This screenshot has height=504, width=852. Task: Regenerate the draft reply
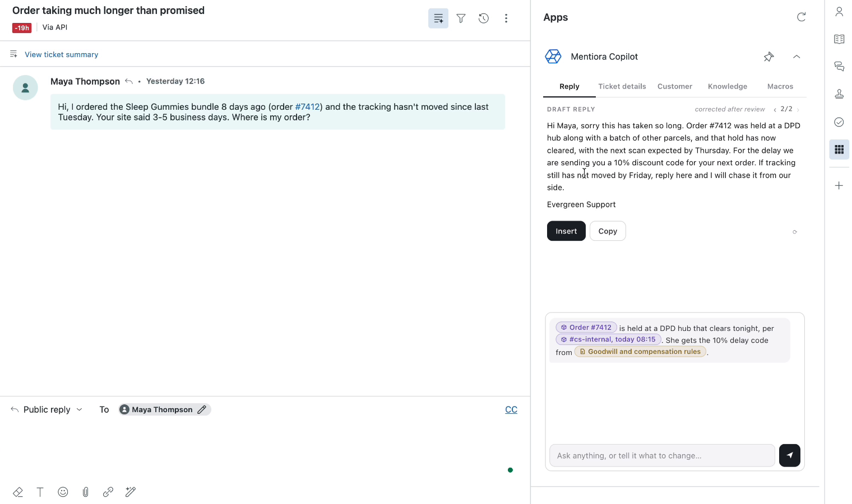pyautogui.click(x=795, y=232)
